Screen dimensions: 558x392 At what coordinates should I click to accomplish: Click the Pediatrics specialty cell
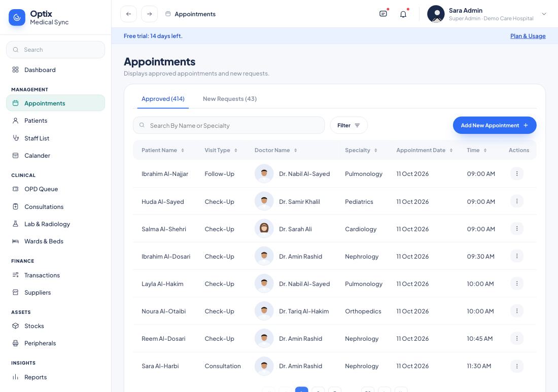[x=359, y=202]
